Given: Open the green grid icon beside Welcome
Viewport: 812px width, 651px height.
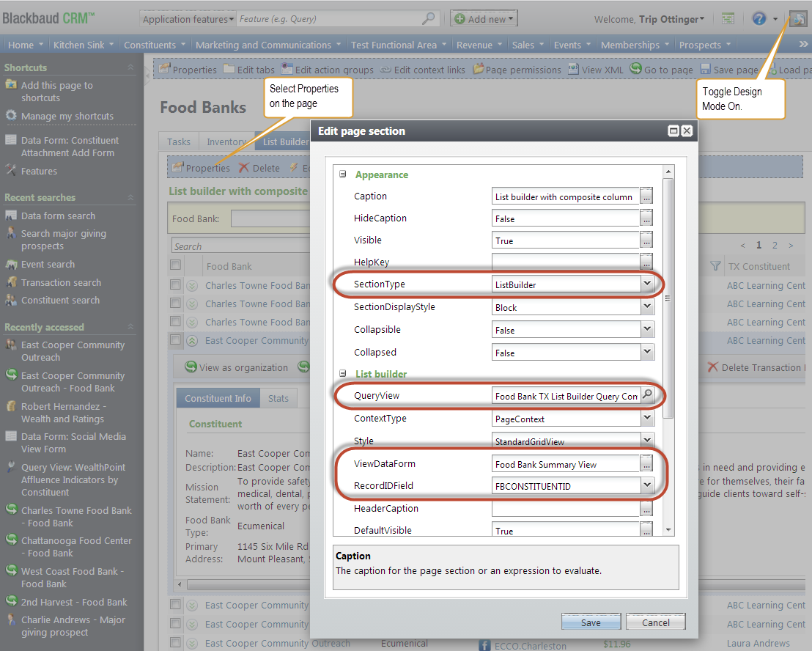Looking at the screenshot, I should coord(728,19).
